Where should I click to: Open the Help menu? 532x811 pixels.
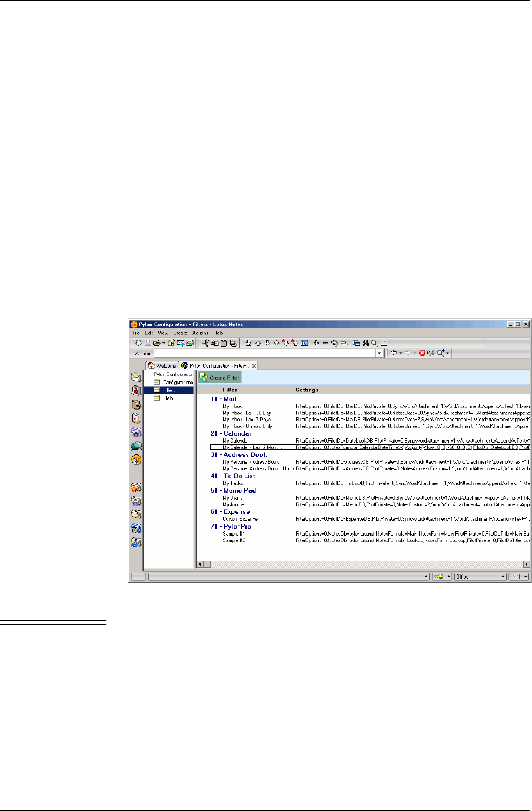pyautogui.click(x=218, y=333)
